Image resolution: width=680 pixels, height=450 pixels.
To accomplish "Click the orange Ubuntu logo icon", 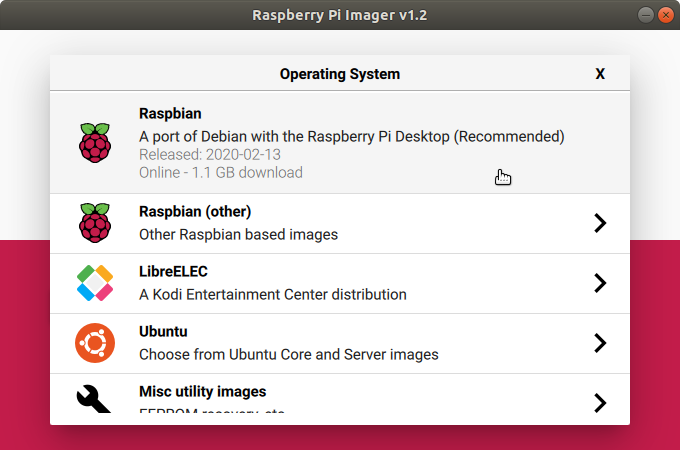I will click(x=95, y=343).
